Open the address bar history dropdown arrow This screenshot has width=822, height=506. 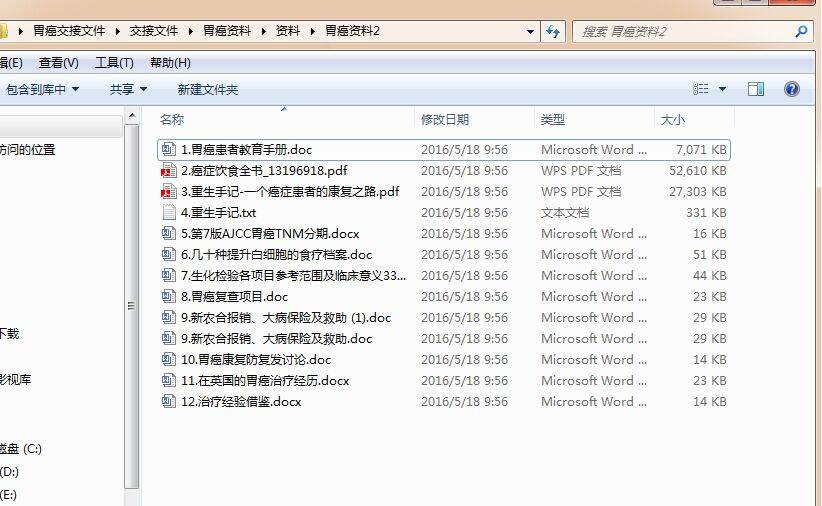pos(530,32)
